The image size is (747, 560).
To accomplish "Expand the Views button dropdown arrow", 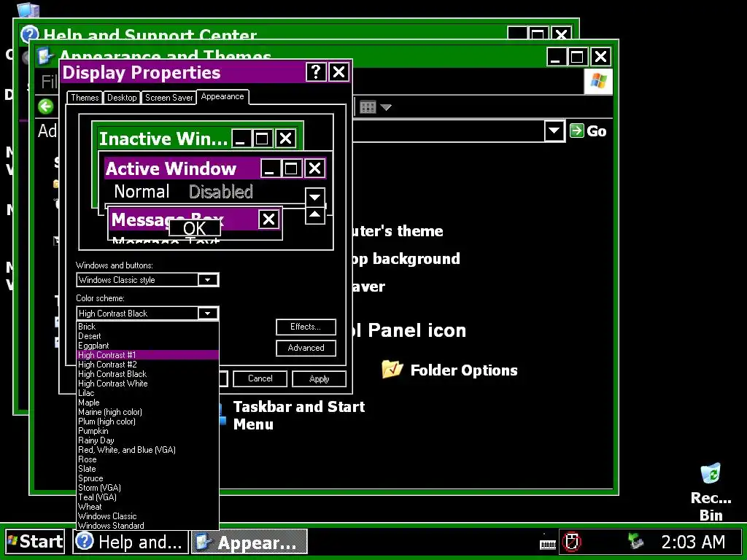I will [x=387, y=107].
